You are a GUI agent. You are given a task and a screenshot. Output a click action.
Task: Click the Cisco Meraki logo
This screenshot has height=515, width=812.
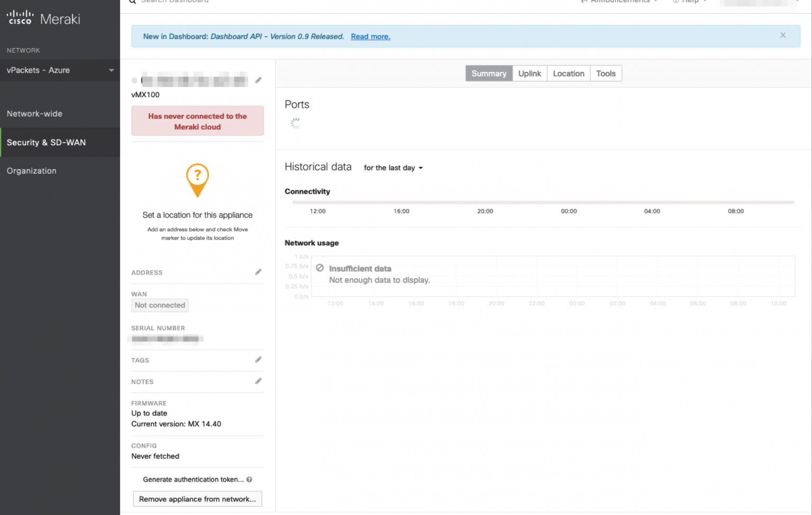click(x=42, y=17)
